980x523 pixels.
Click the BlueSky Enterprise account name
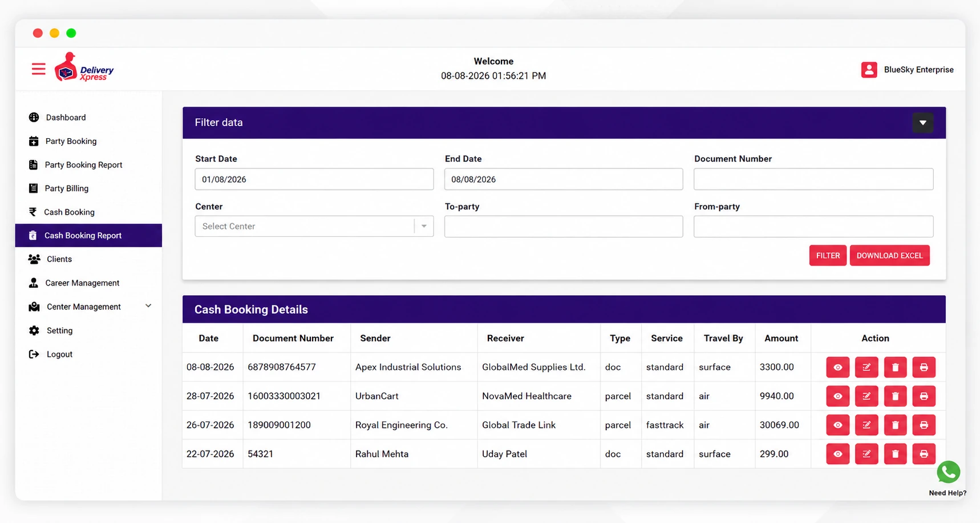[918, 70]
